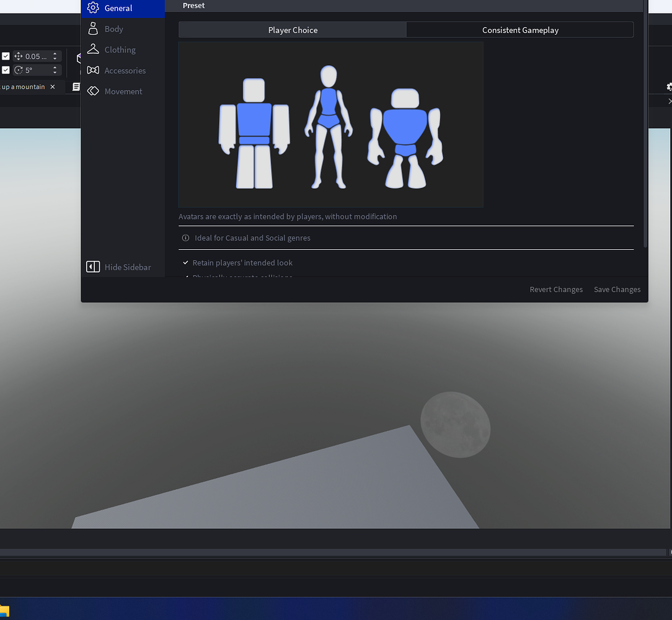Image resolution: width=672 pixels, height=620 pixels.
Task: Click the avatar body types preview image
Action: 331,125
